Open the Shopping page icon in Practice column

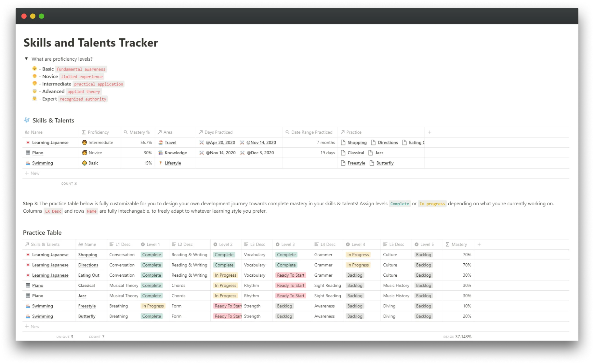343,142
